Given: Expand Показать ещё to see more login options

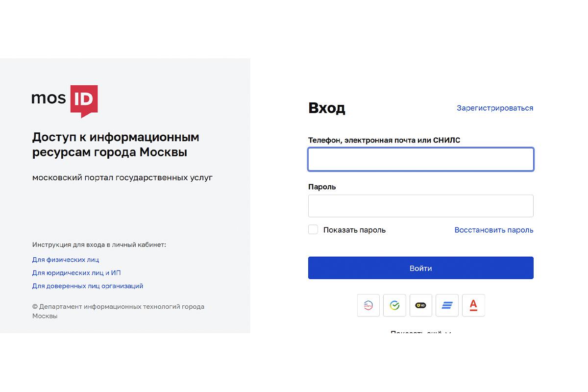Looking at the screenshot, I should click(420, 333).
